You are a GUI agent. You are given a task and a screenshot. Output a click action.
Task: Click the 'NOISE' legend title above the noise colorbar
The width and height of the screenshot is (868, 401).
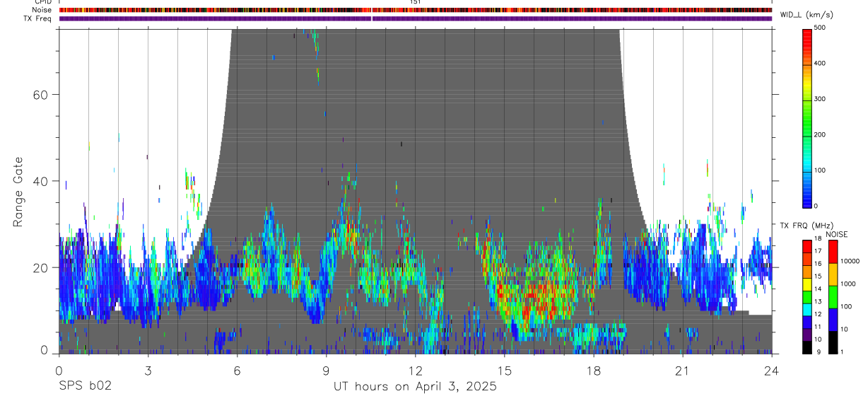[x=836, y=234]
